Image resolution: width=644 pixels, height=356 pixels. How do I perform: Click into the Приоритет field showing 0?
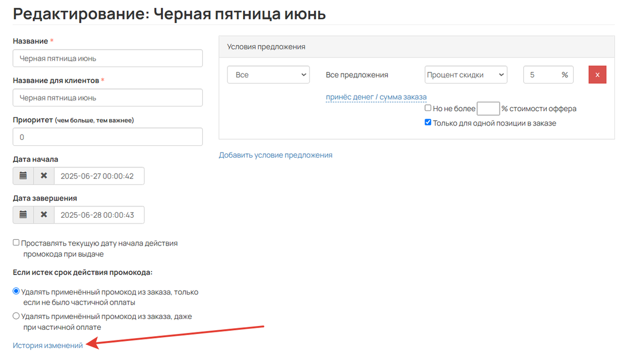[108, 137]
